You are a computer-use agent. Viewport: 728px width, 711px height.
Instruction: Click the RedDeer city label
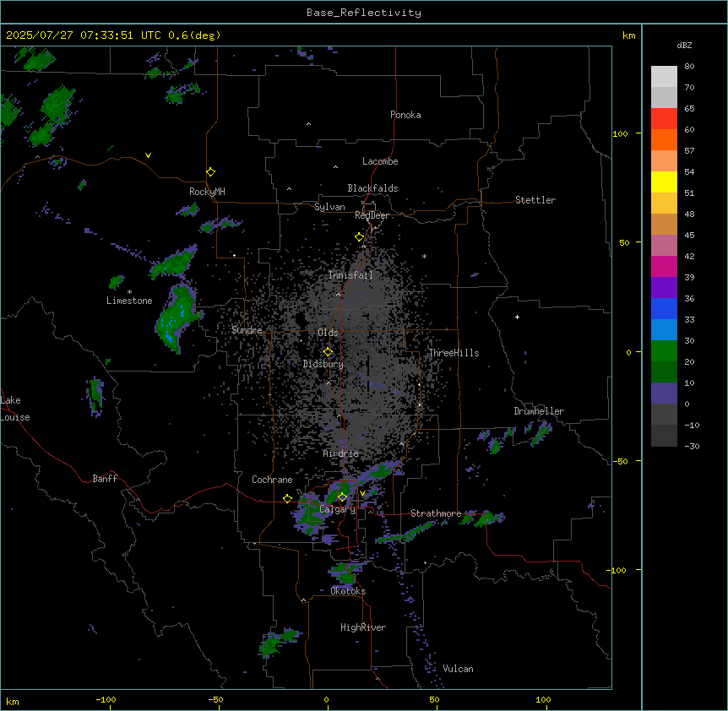(x=372, y=215)
